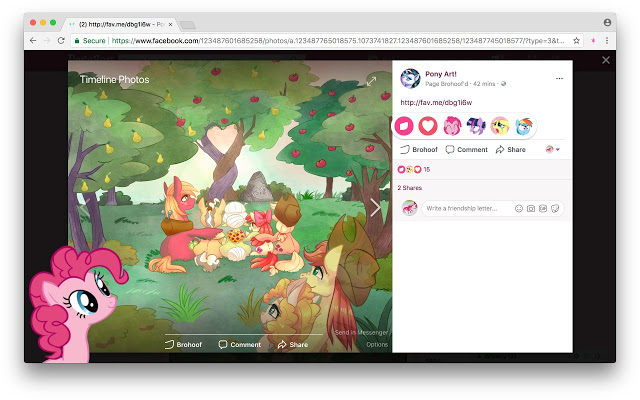Click Comment in the side panel
Viewport: 640px width, 400px height.
pos(467,149)
